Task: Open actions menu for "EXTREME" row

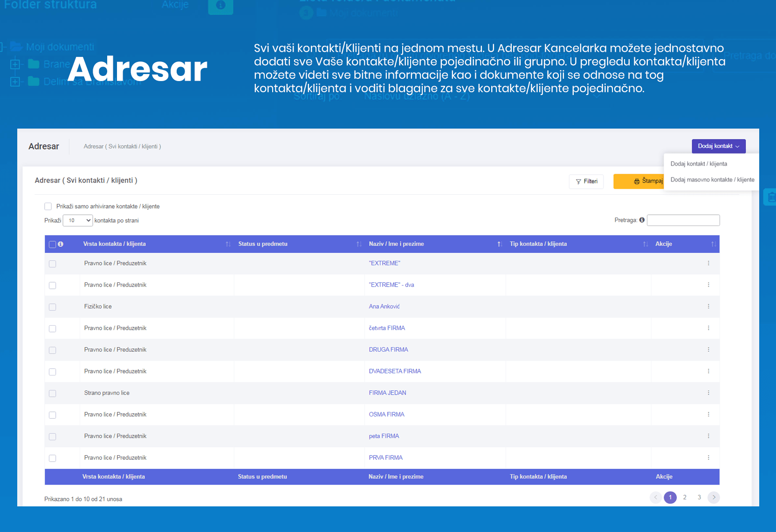Action: (708, 263)
